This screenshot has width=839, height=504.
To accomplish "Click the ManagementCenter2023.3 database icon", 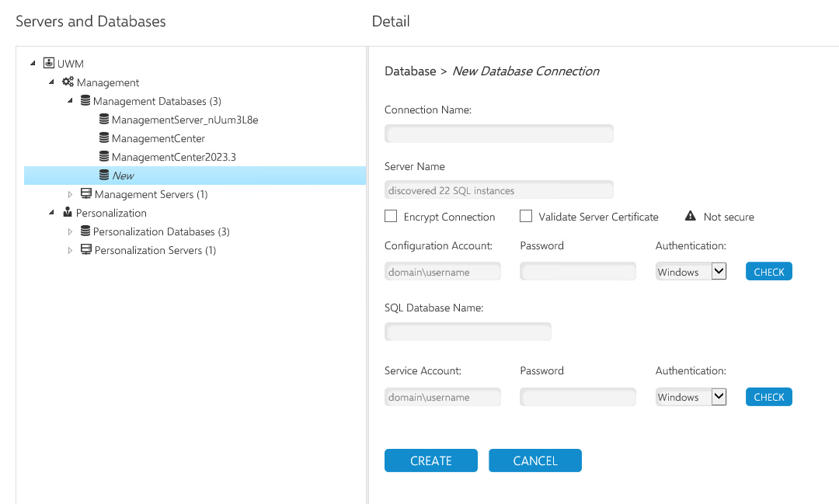I will (x=104, y=157).
